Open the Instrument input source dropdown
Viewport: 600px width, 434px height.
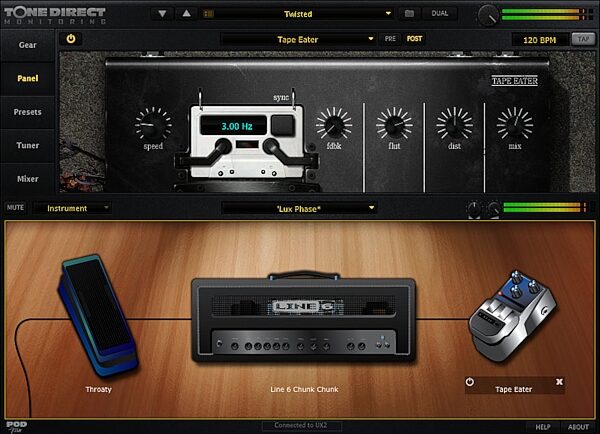pos(72,208)
